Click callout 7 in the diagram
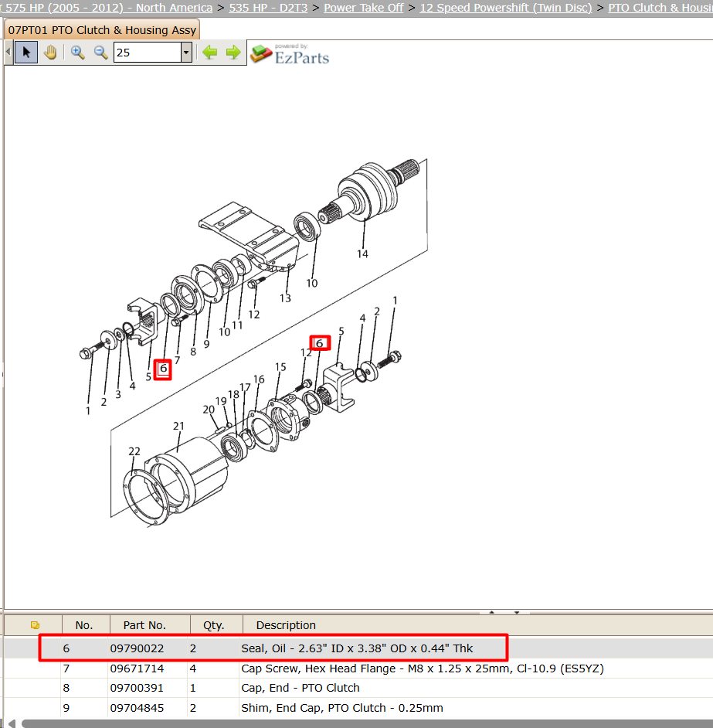Viewport: 713px width, 728px height. coord(178,360)
